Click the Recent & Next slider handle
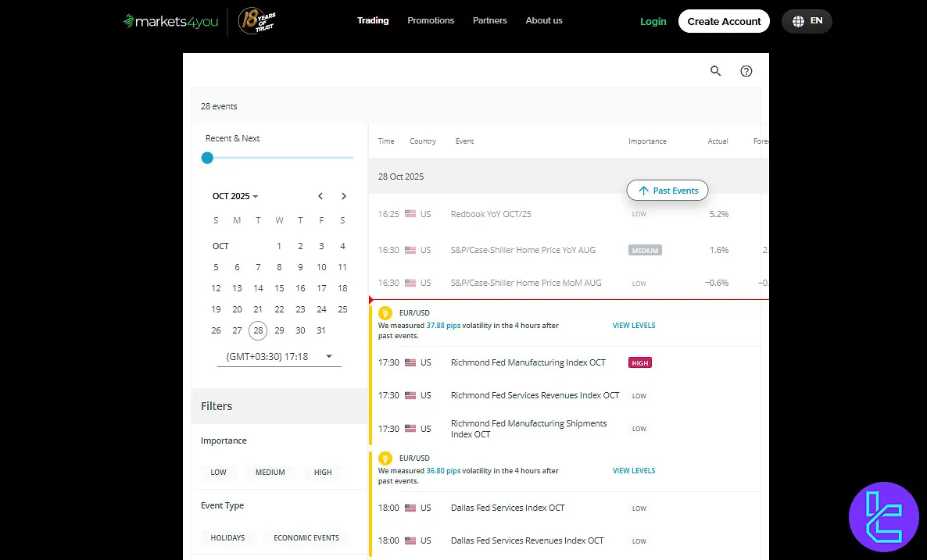The height and width of the screenshot is (560, 927). (x=207, y=158)
